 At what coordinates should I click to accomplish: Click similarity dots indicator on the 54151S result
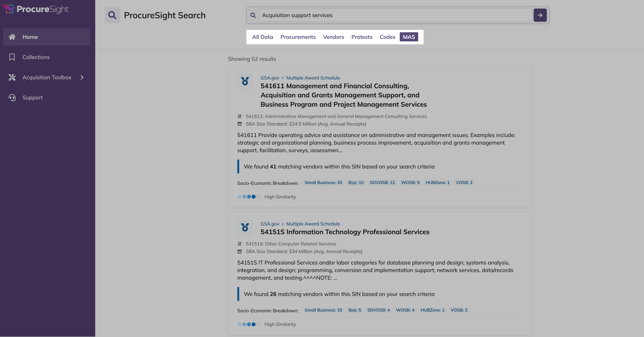pos(249,325)
